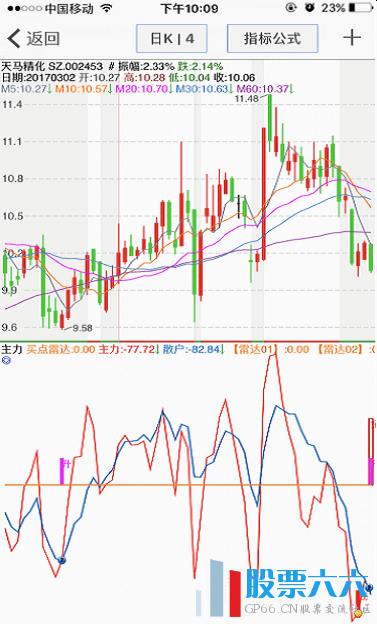Viewport: 377px width, 624px height.
Task: Tap the magenta 升 signal bar icon
Action: click(64, 471)
